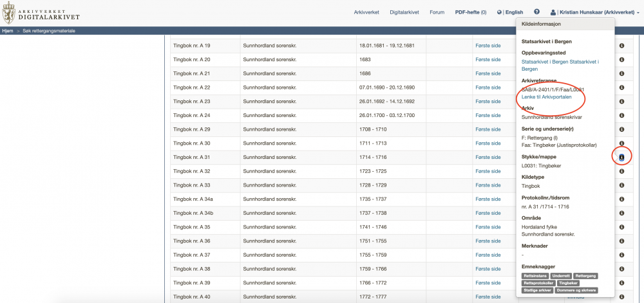The image size is (644, 303).
Task: Click the Arkivverket Digitalarkivet logo
Action: 41,12
